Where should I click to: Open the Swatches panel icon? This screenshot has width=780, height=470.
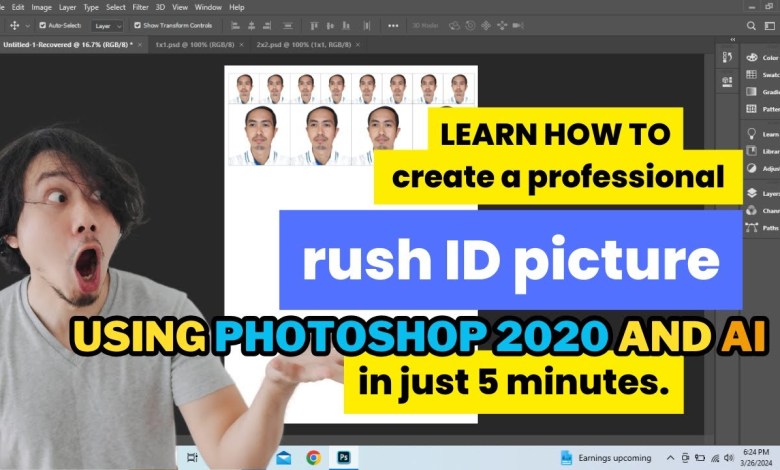tap(752, 74)
